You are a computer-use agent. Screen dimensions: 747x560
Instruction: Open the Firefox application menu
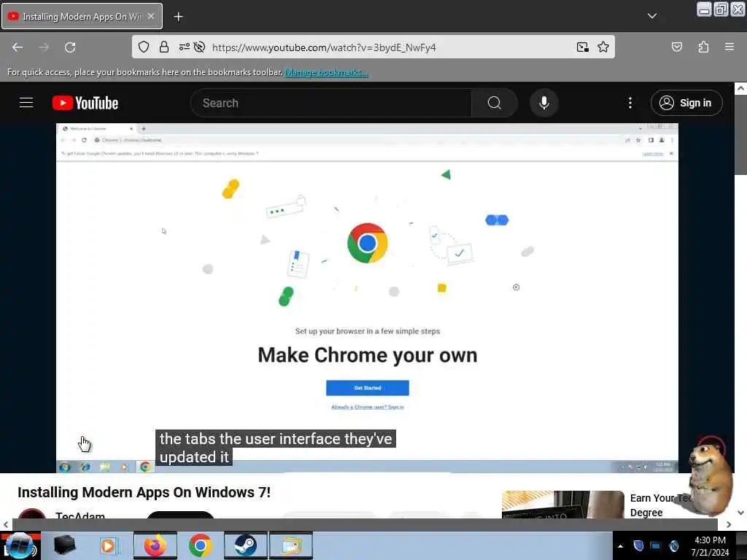click(x=729, y=47)
